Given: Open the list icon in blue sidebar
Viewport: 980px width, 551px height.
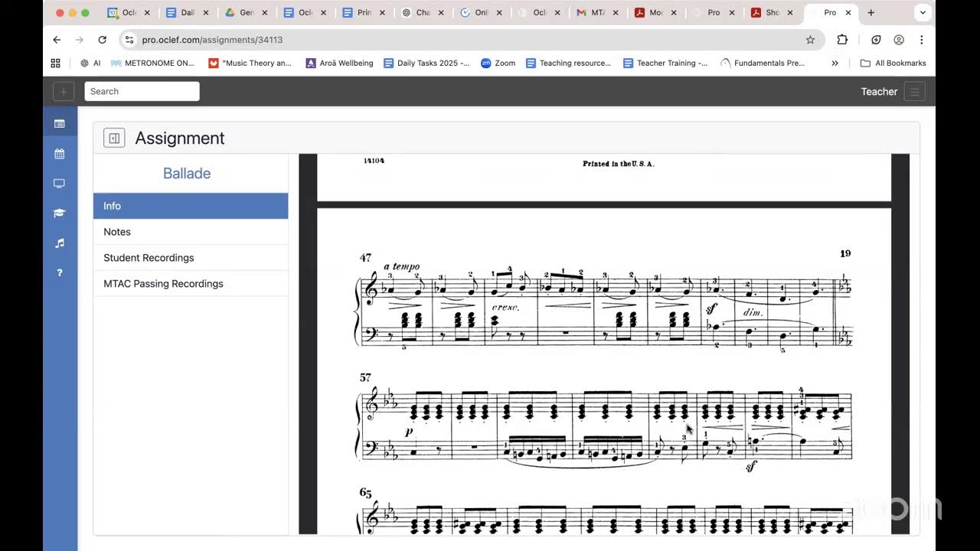Looking at the screenshot, I should 60,124.
